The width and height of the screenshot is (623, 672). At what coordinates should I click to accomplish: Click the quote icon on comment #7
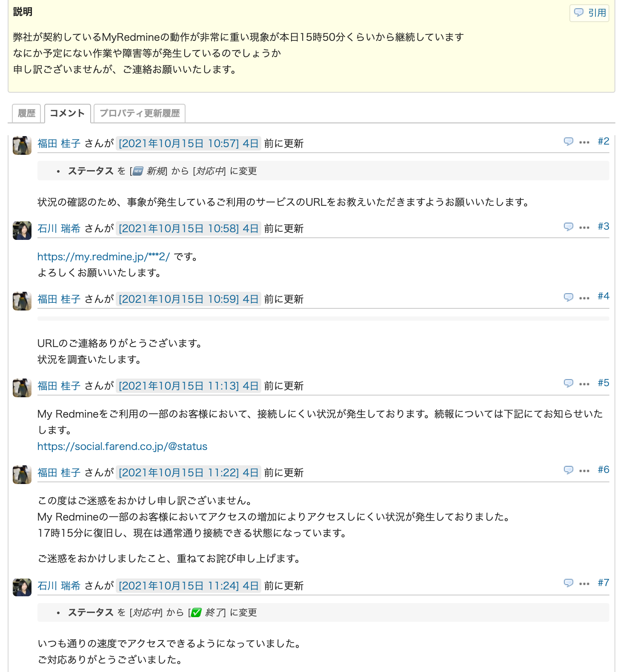[x=568, y=583]
